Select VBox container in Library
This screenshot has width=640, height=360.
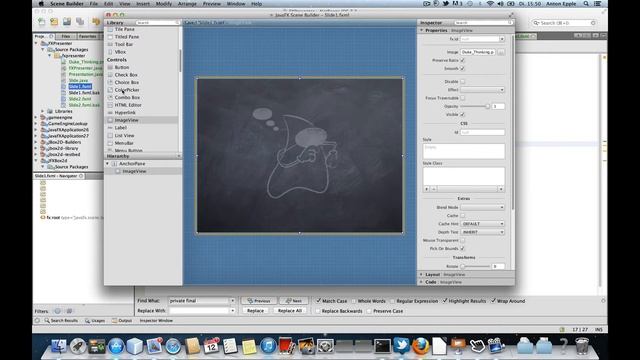tap(120, 52)
